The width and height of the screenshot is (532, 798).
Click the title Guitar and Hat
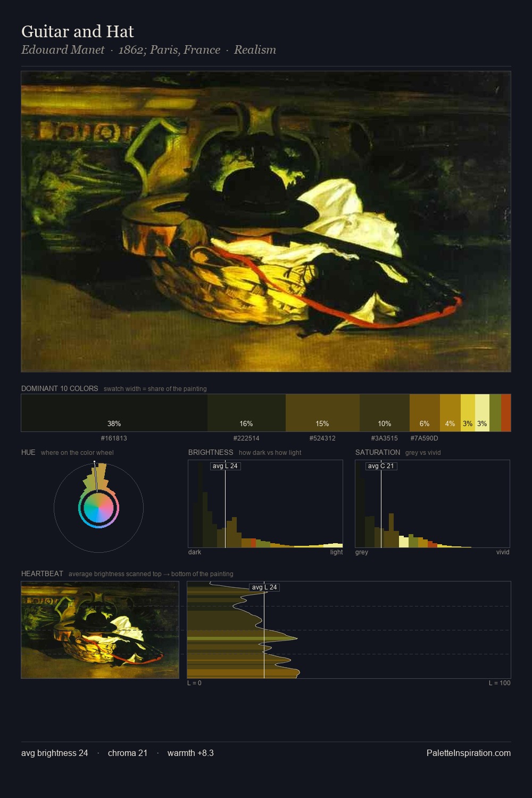click(78, 31)
